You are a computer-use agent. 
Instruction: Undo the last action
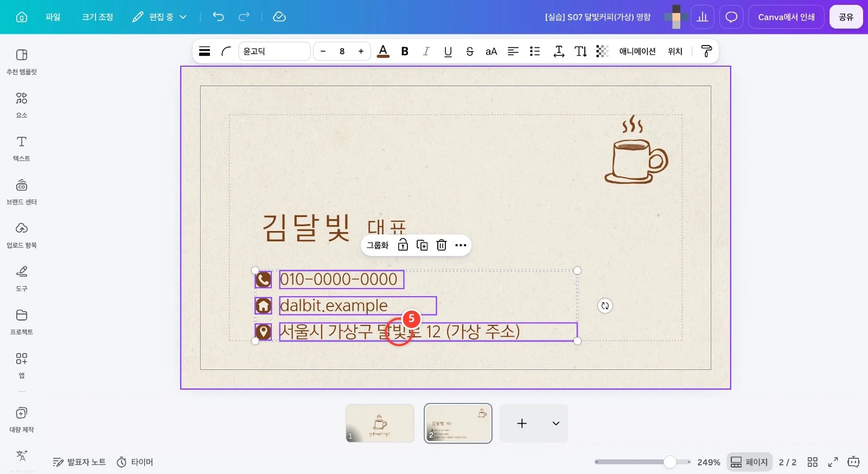coord(218,17)
